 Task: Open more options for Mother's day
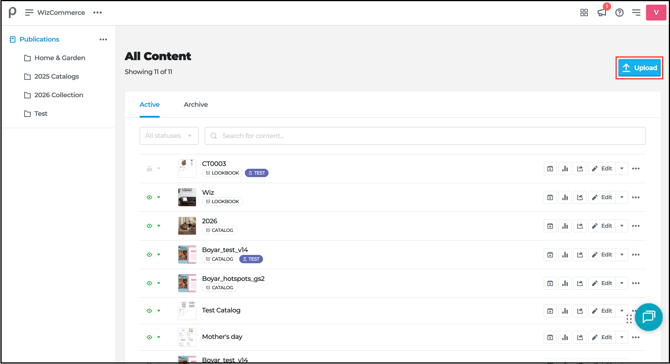(636, 338)
